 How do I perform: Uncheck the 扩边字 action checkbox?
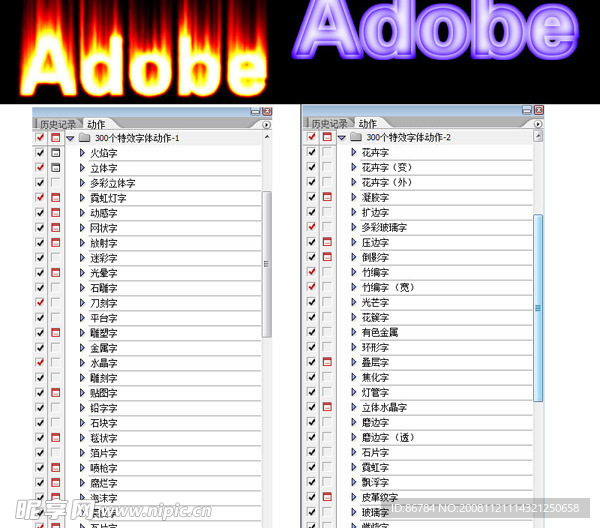(x=311, y=212)
